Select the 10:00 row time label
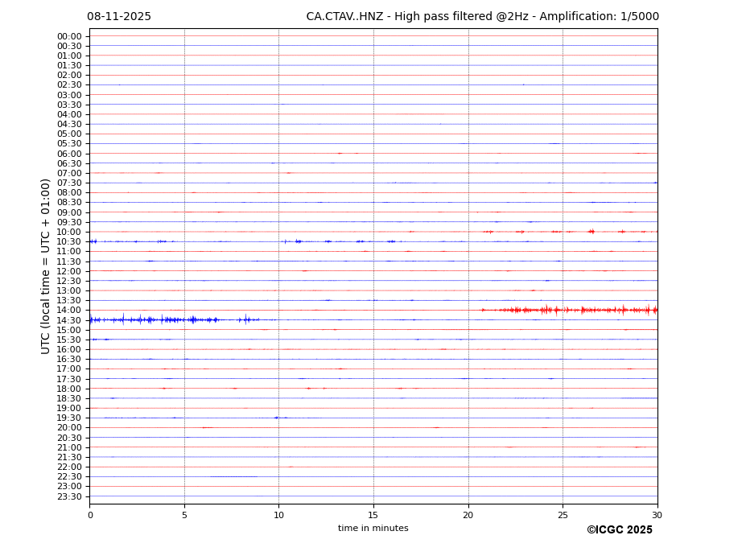746x560 pixels. (x=68, y=233)
